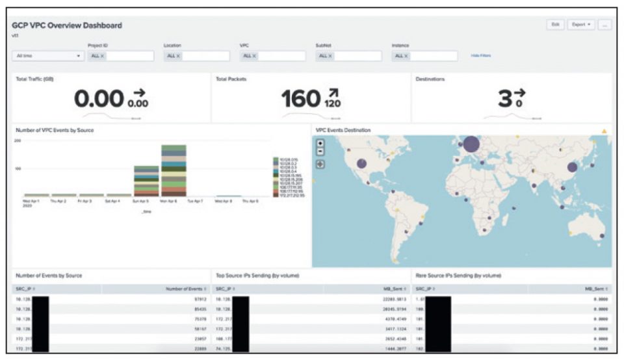The height and width of the screenshot is (364, 624).
Task: Click the teal legend swatch for 10.128.0.4
Action: [x=276, y=172]
